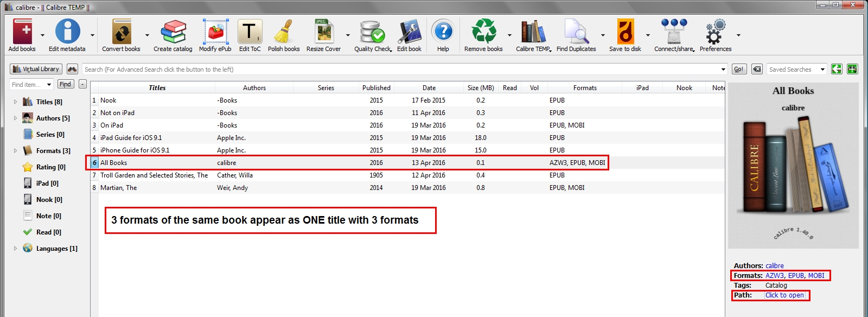The width and height of the screenshot is (868, 317).
Task: Select Nook [0] category
Action: [x=49, y=199]
